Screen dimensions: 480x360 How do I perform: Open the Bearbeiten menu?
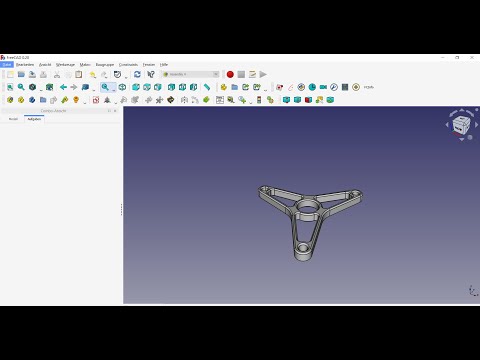(x=25, y=64)
